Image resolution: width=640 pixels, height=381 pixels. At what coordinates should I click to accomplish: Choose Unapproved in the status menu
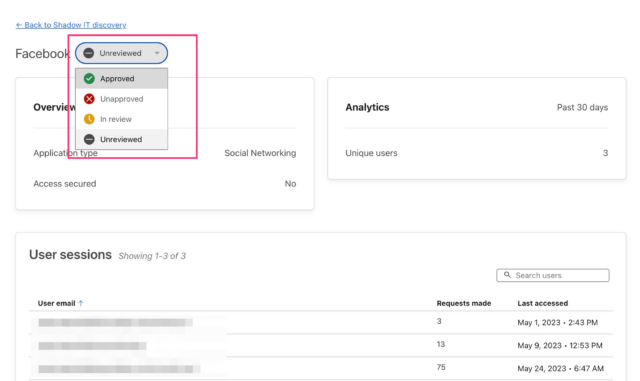pyautogui.click(x=121, y=99)
